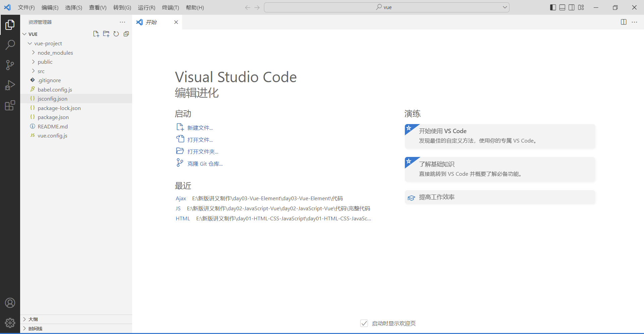Refresh the explorer file tree
The width and height of the screenshot is (644, 334).
coord(116,34)
